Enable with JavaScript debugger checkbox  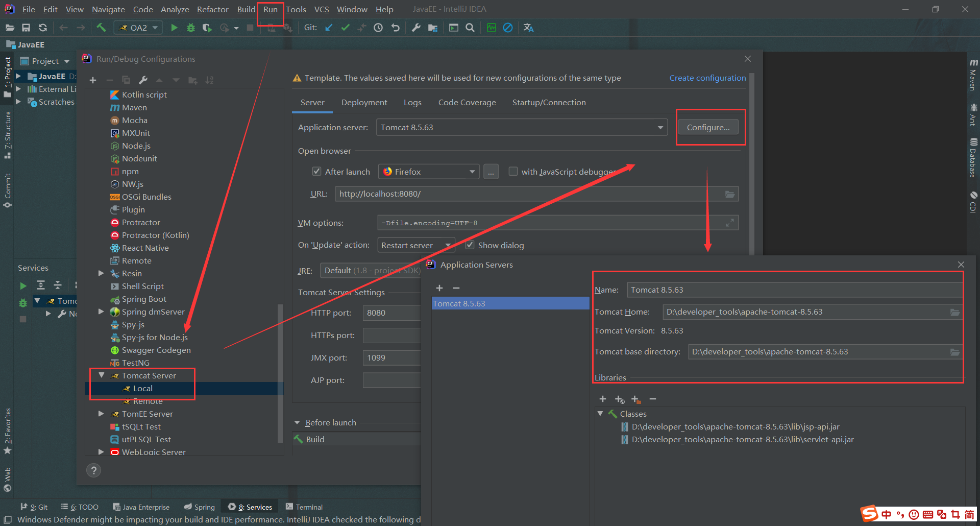[513, 172]
